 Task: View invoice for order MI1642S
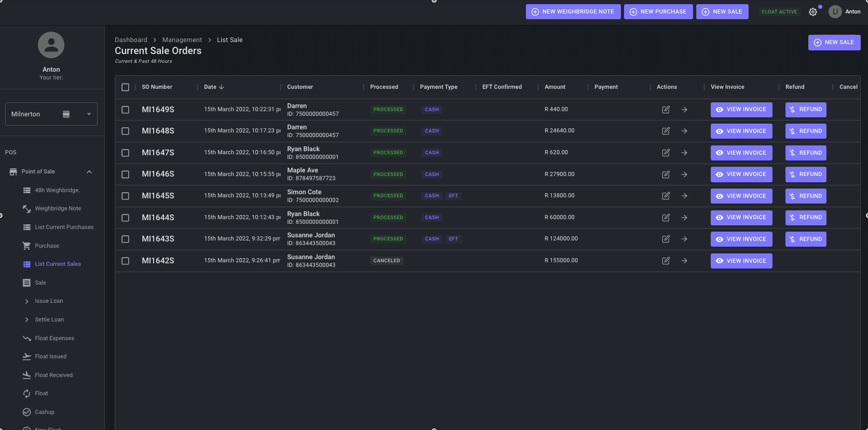point(741,261)
